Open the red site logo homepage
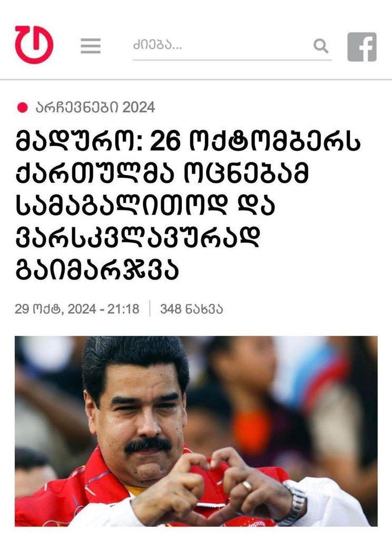 click(34, 45)
